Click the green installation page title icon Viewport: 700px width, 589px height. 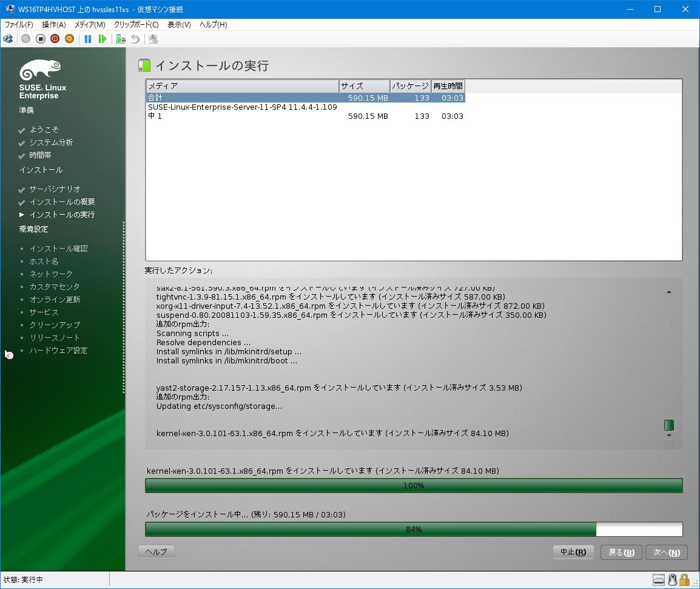[x=144, y=66]
